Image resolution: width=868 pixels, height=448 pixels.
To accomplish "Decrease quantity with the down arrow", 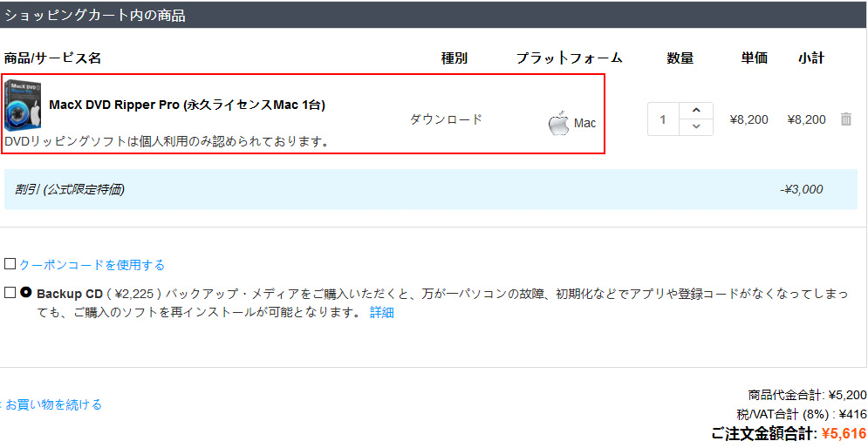I will click(x=696, y=126).
